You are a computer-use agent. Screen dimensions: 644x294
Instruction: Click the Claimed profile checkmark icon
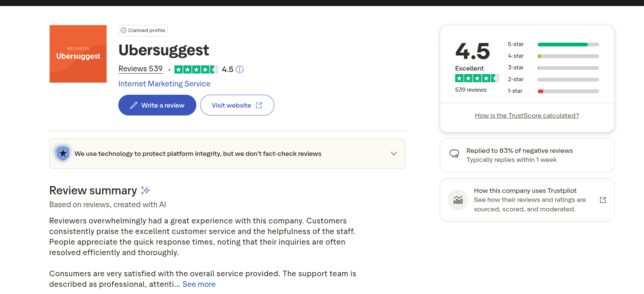[x=123, y=31]
